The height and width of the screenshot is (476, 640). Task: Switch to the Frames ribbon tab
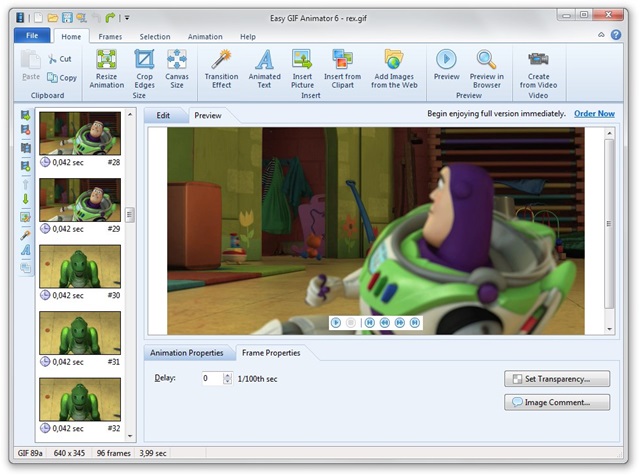110,37
